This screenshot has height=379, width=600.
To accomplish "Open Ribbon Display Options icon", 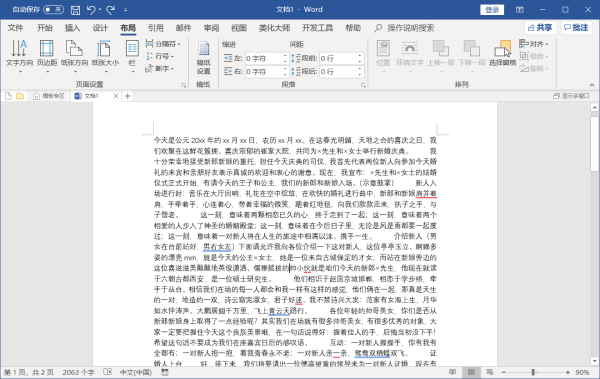I will (x=519, y=10).
